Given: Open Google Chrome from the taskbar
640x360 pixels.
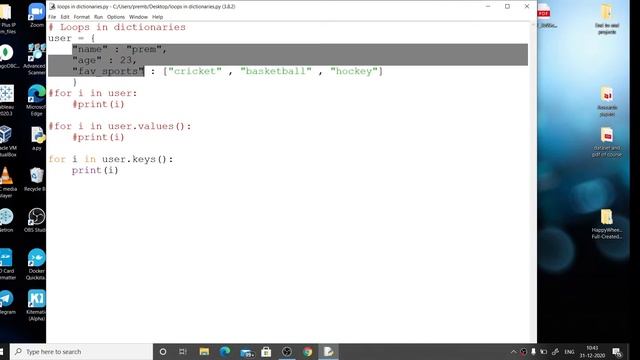Looking at the screenshot, I should pyautogui.click(x=308, y=351).
